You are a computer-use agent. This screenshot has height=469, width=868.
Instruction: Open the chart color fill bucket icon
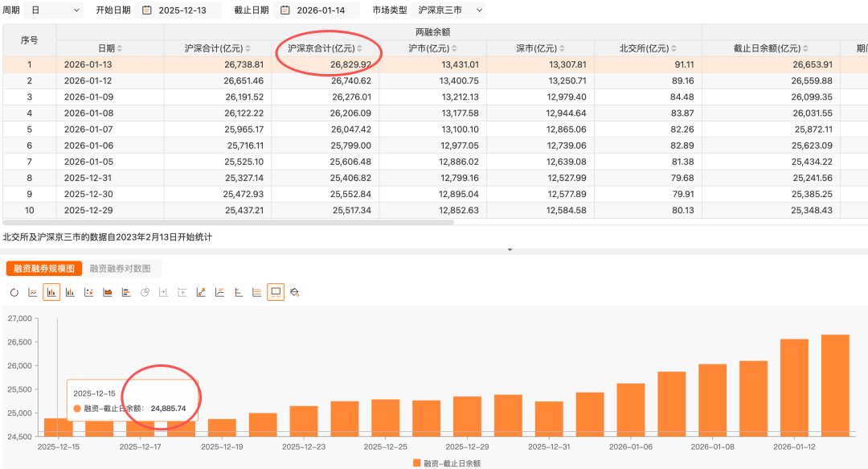[x=294, y=292]
